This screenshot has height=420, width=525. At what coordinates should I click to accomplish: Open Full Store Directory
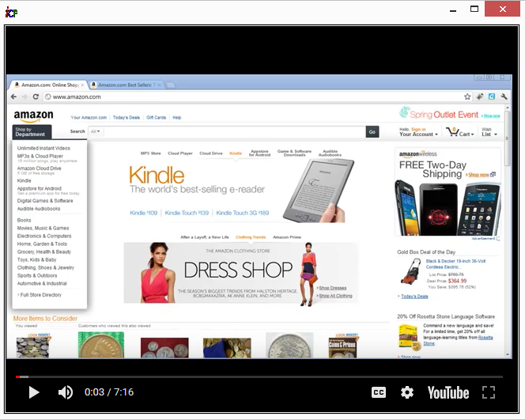pyautogui.click(x=40, y=295)
